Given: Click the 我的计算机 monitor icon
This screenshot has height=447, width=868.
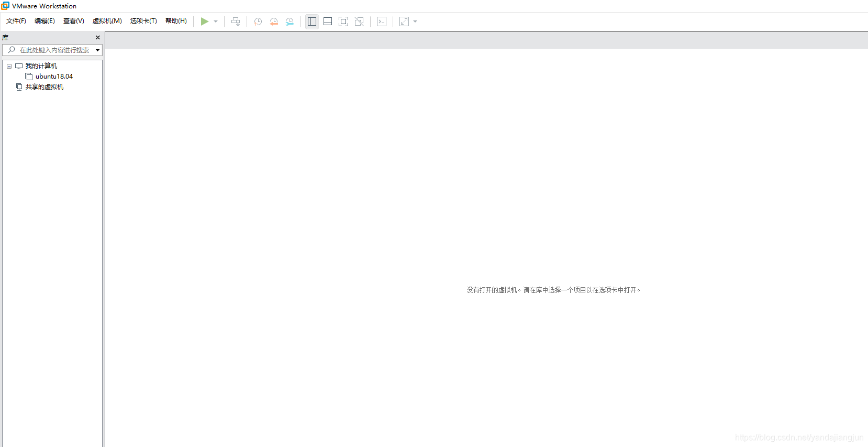Looking at the screenshot, I should click(x=19, y=66).
